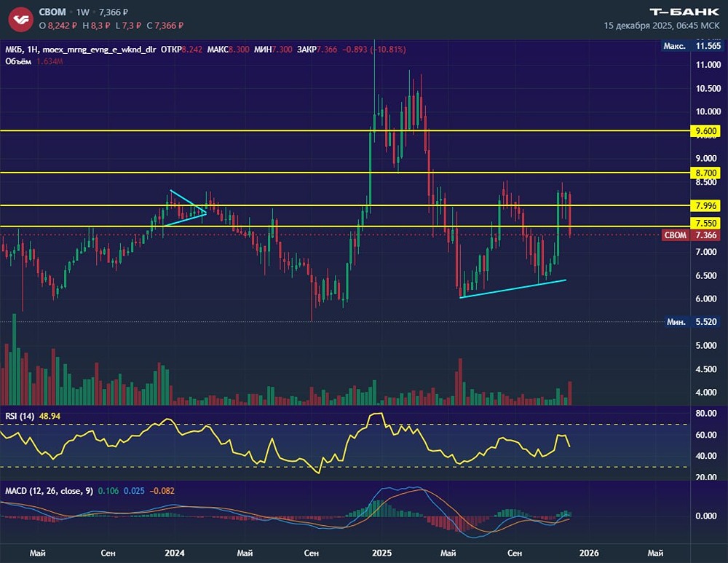Click the ОТКР 8.242 value in the legend
Image resolution: width=728 pixels, height=563 pixels.
point(181,50)
